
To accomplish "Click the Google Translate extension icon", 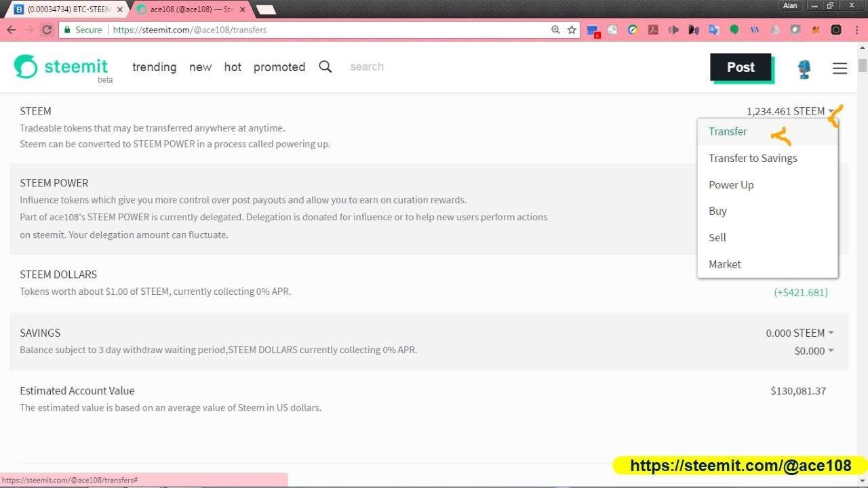I will [x=713, y=30].
